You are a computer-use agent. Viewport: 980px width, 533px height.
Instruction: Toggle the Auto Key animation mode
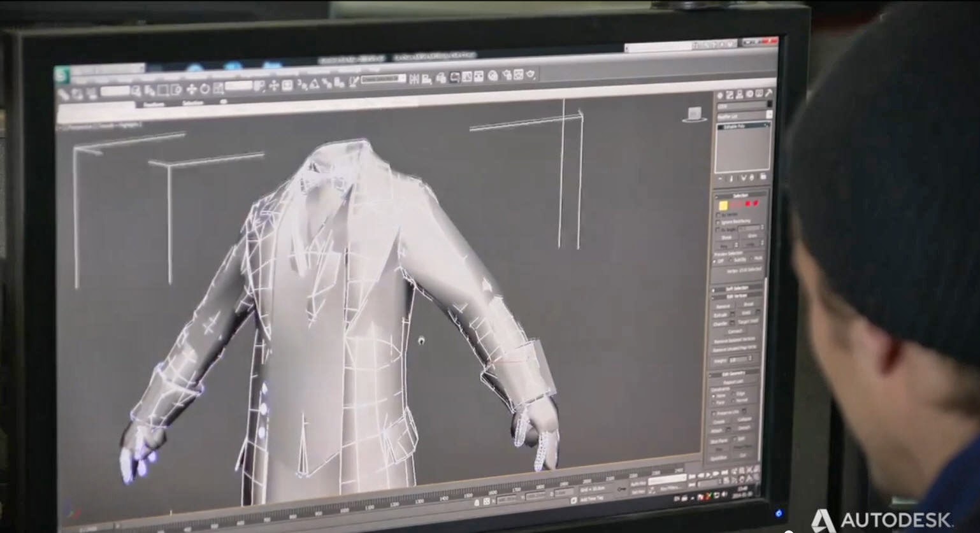tap(638, 482)
